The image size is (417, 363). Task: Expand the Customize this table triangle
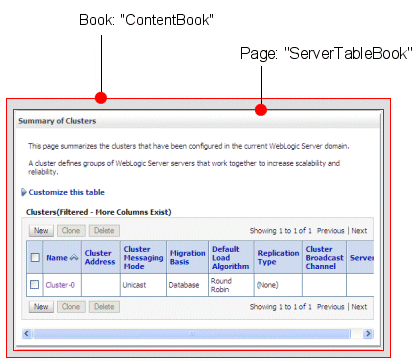[24, 192]
